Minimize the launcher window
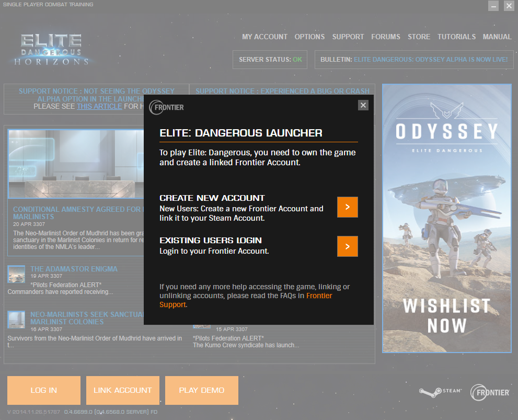The height and width of the screenshot is (420, 518). click(493, 6)
